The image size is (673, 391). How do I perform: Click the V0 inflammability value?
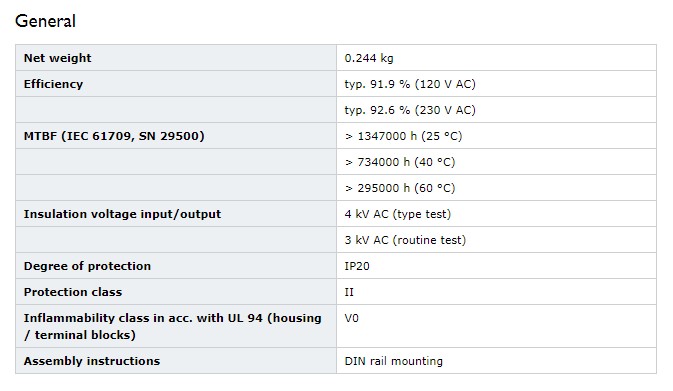coord(351,318)
